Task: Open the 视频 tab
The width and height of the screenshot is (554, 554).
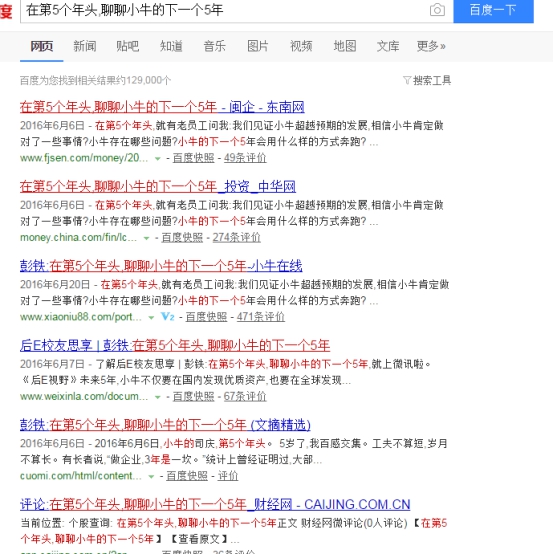Action: pos(301,46)
